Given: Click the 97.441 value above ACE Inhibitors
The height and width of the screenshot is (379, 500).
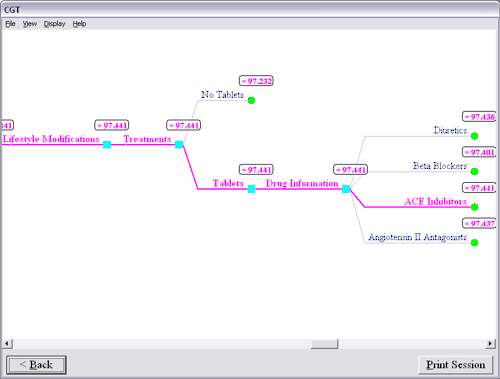Looking at the screenshot, I should [x=479, y=188].
